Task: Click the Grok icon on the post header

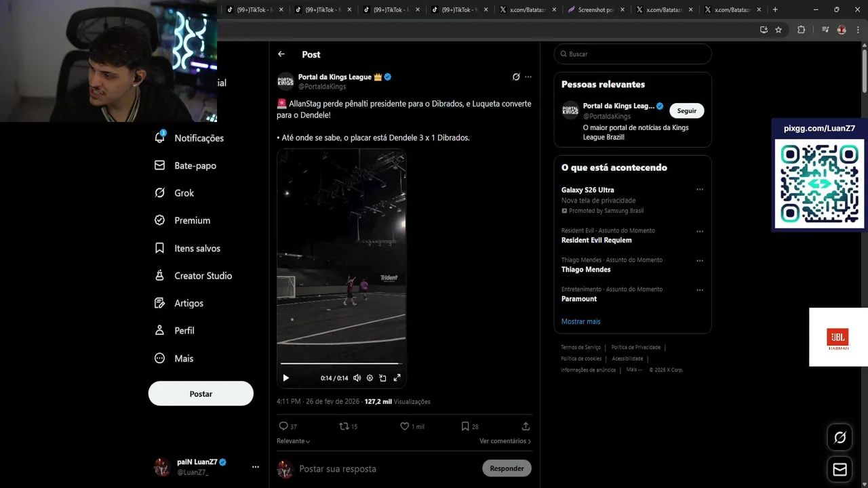Action: [516, 77]
